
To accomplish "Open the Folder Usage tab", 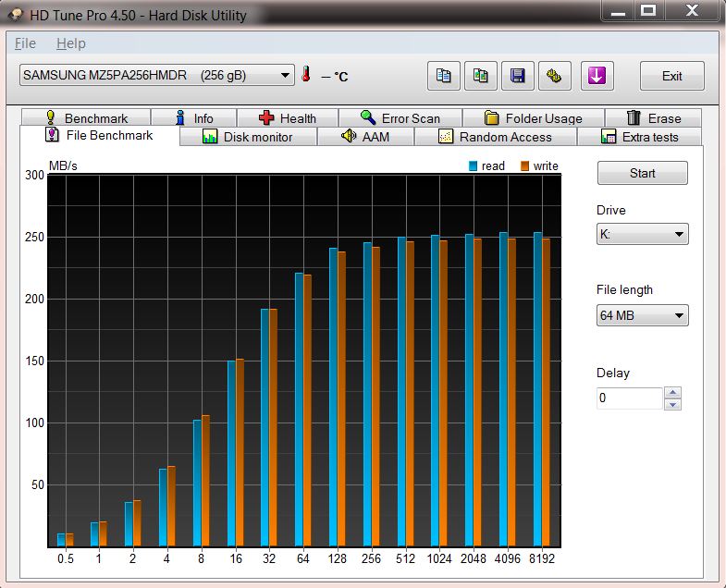I will click(533, 118).
